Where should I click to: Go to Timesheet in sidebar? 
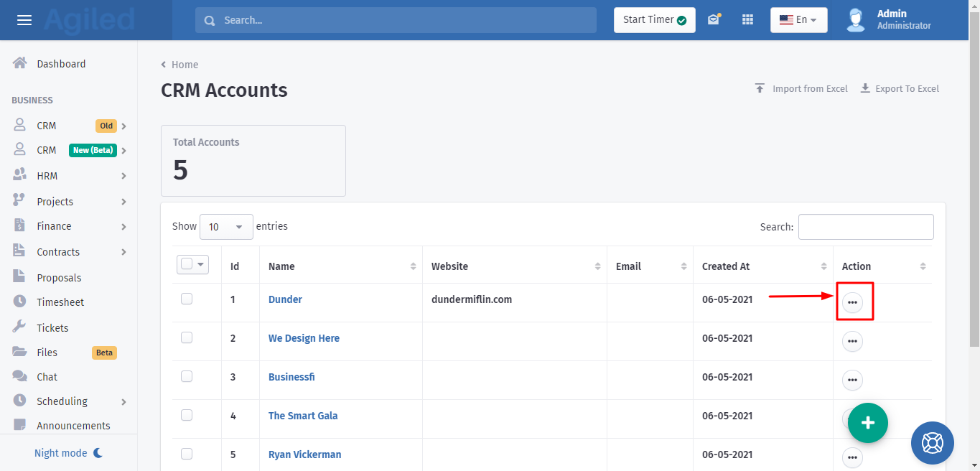[x=60, y=302]
